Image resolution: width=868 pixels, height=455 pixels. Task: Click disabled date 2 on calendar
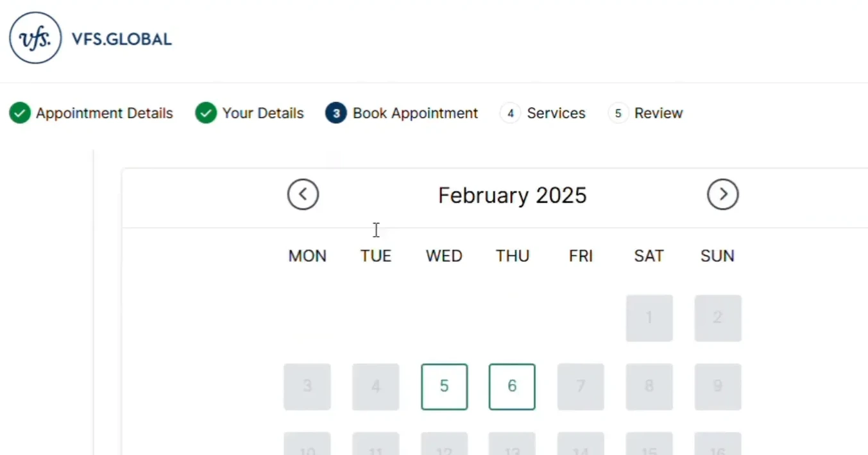[718, 318]
